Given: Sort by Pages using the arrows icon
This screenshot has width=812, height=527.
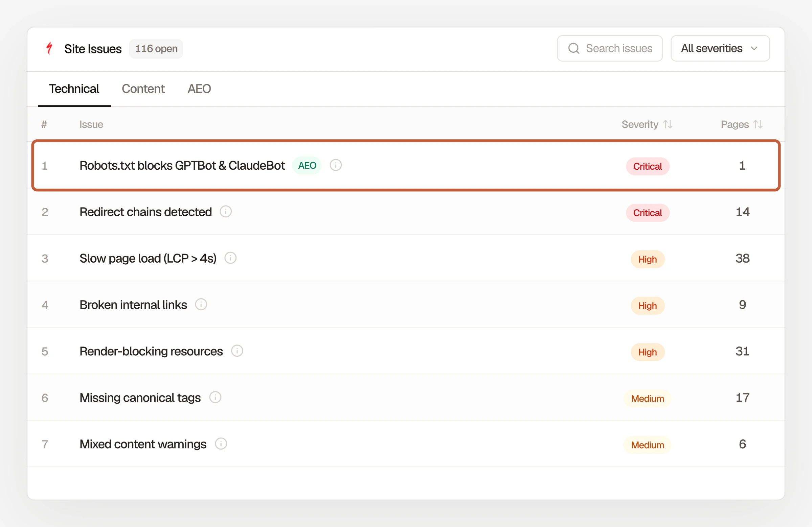Looking at the screenshot, I should [758, 124].
